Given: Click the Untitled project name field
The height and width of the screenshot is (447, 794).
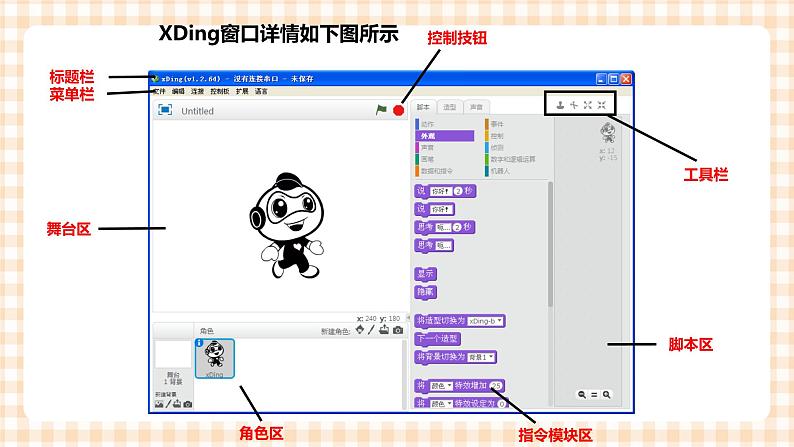Looking at the screenshot, I should coord(197,111).
